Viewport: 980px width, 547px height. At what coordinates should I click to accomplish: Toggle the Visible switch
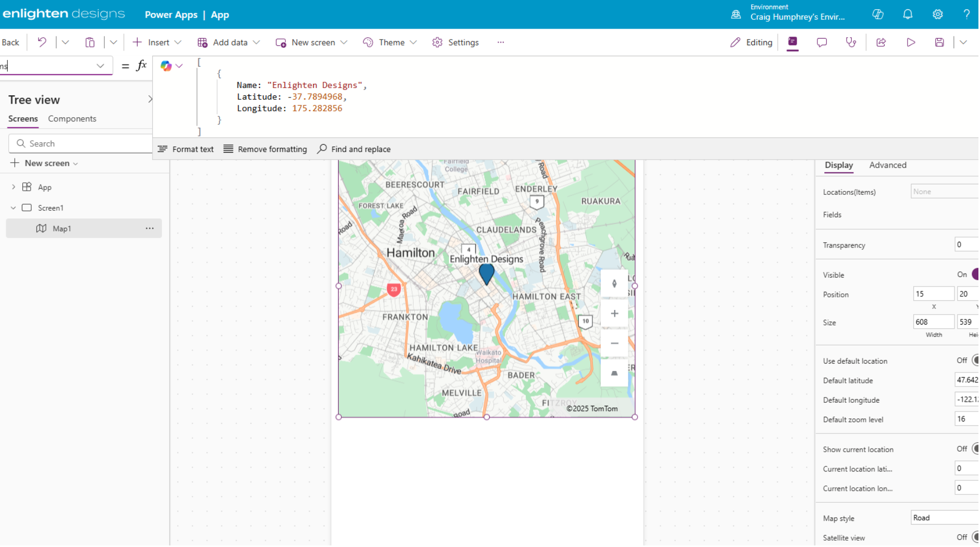tap(975, 275)
